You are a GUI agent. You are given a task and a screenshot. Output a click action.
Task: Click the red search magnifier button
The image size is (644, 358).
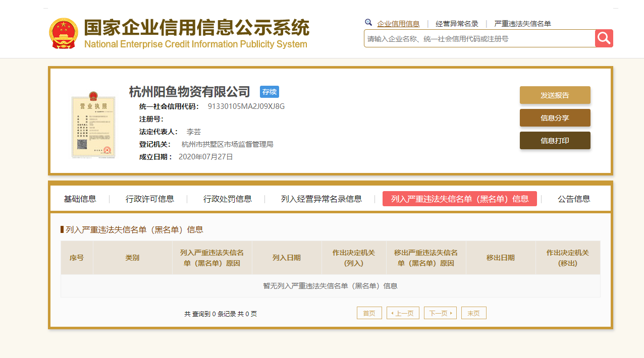[x=604, y=38]
